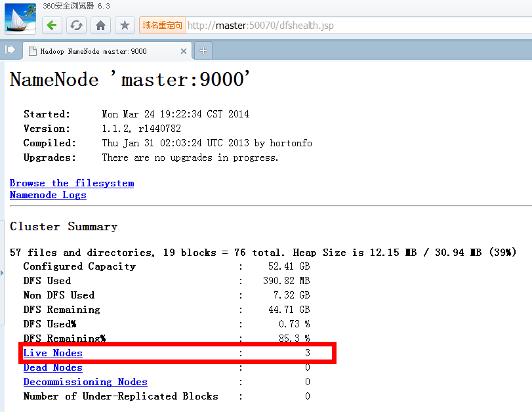532x412 pixels.
Task: Expand the left edge side panel arrow
Action: [x=2, y=272]
